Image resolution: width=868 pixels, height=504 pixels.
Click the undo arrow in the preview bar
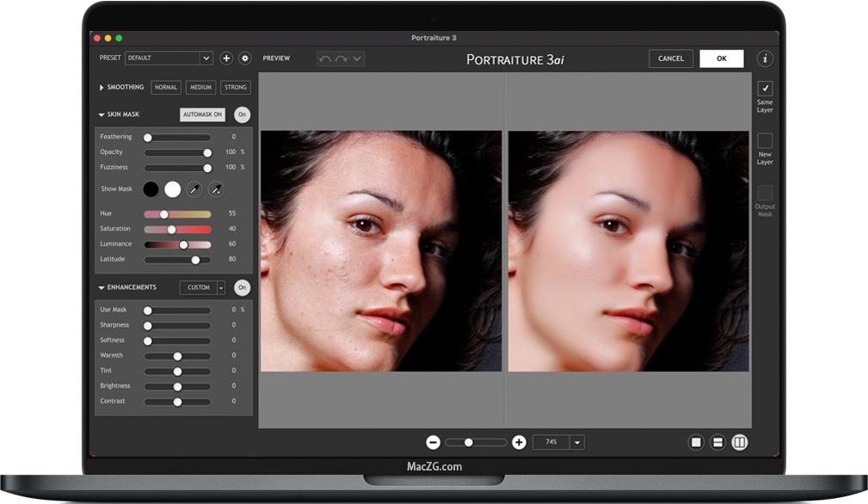(x=324, y=58)
